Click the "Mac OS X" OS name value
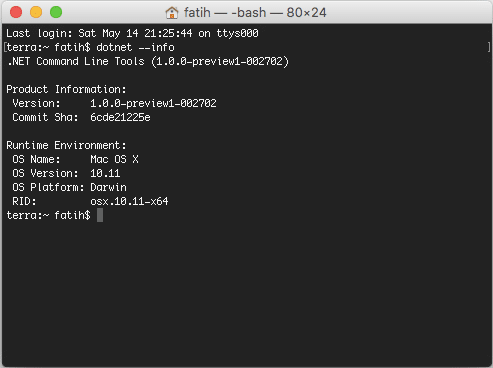493x368 pixels. click(x=114, y=159)
